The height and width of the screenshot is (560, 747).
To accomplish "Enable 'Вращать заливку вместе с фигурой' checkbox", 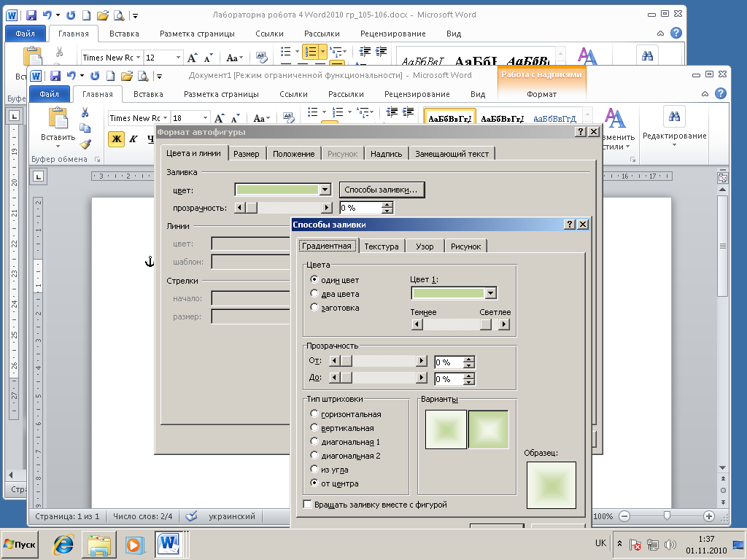I will 308,505.
